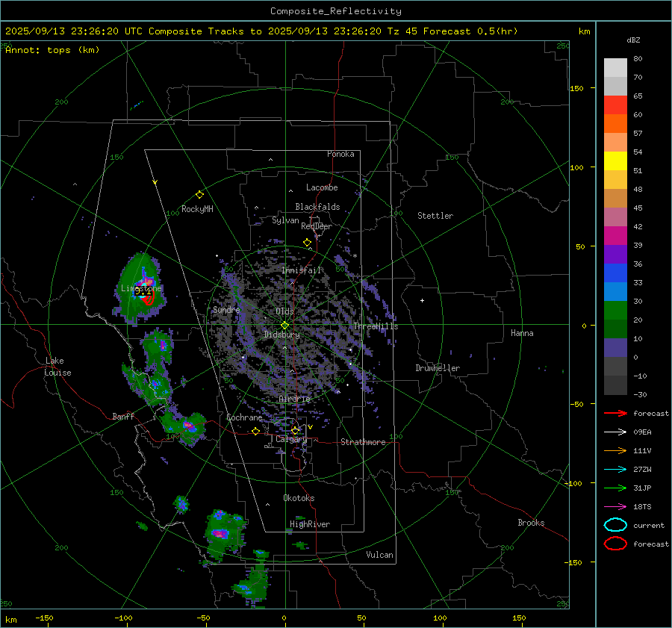Click the 'Forecast 0.5(hr)' header text
The height and width of the screenshot is (628, 672).
(x=470, y=31)
